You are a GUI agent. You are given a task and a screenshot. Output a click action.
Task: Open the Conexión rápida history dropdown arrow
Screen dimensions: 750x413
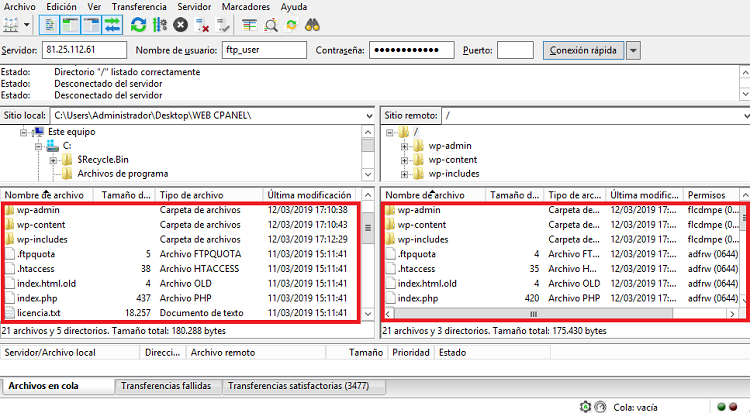click(633, 50)
